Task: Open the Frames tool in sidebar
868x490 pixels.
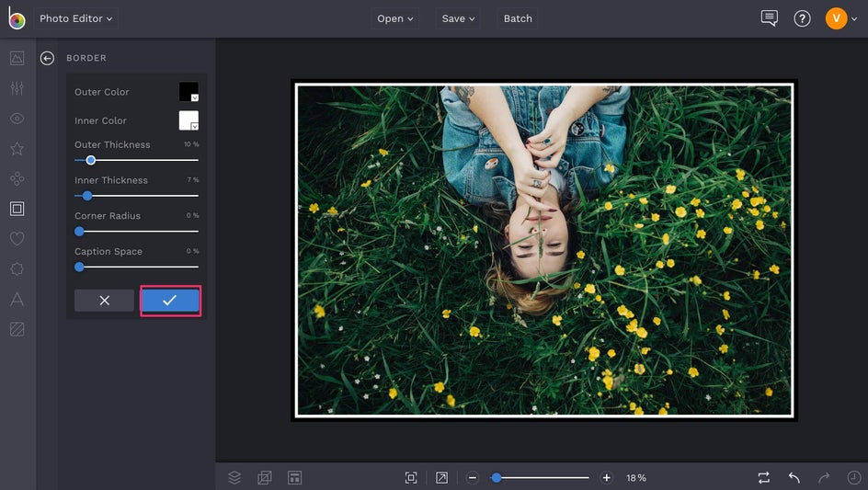Action: (17, 209)
